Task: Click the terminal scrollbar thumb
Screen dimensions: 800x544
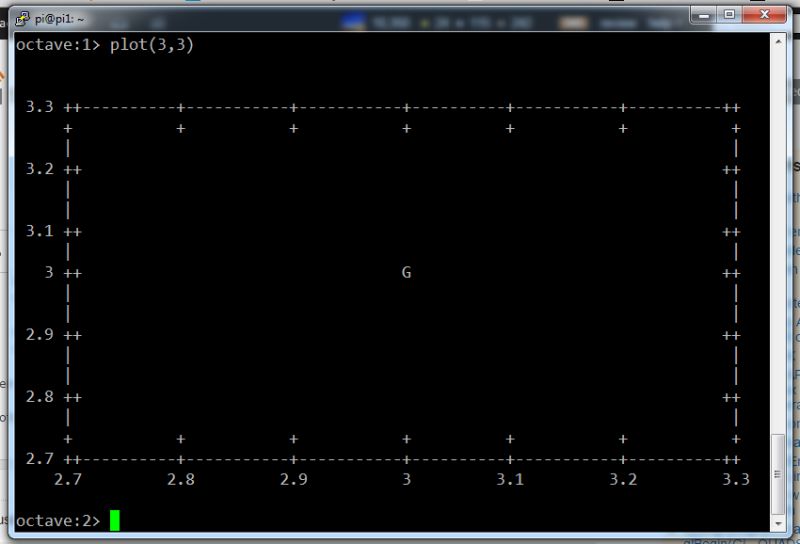Action: (x=778, y=474)
